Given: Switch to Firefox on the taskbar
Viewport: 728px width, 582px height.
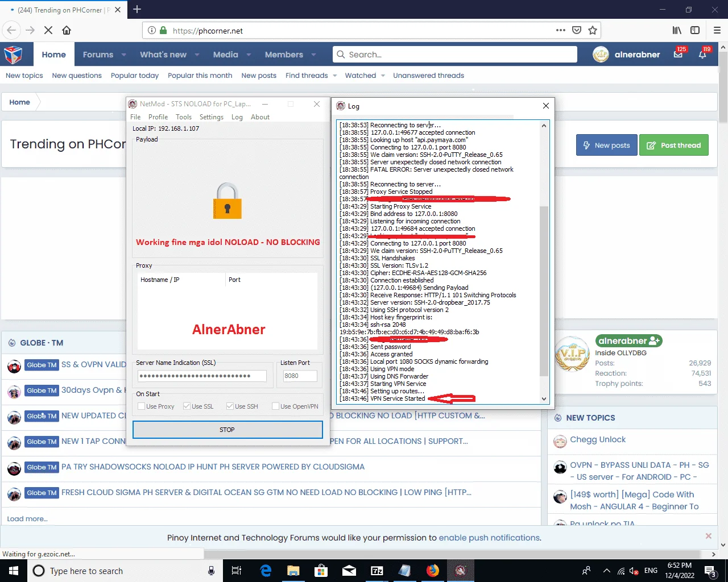Looking at the screenshot, I should click(x=433, y=571).
